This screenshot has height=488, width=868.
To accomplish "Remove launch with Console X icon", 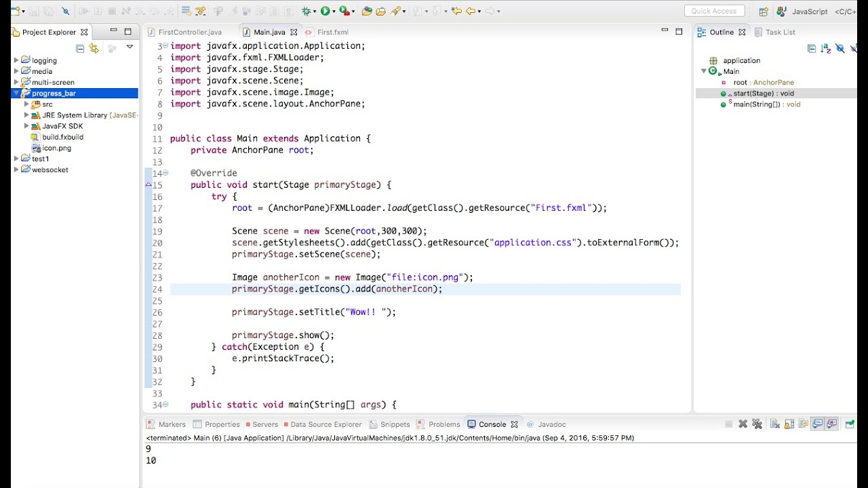I will tap(743, 424).
